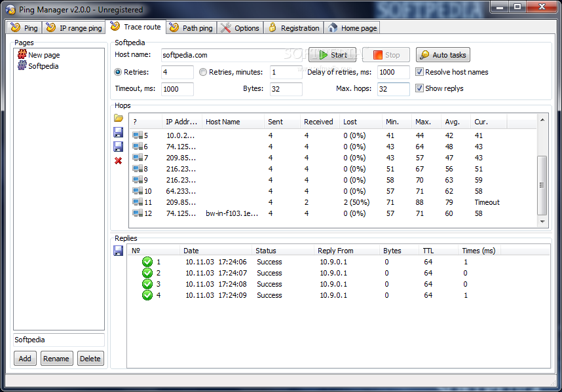Click the Softpedia page icon in Pages
The width and height of the screenshot is (562, 392).
pos(22,65)
